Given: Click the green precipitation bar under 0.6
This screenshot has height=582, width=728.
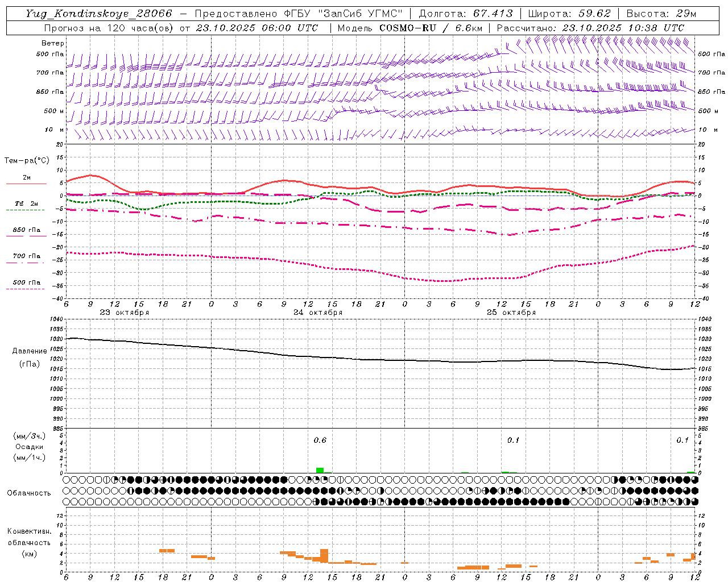Looking at the screenshot, I should [320, 470].
